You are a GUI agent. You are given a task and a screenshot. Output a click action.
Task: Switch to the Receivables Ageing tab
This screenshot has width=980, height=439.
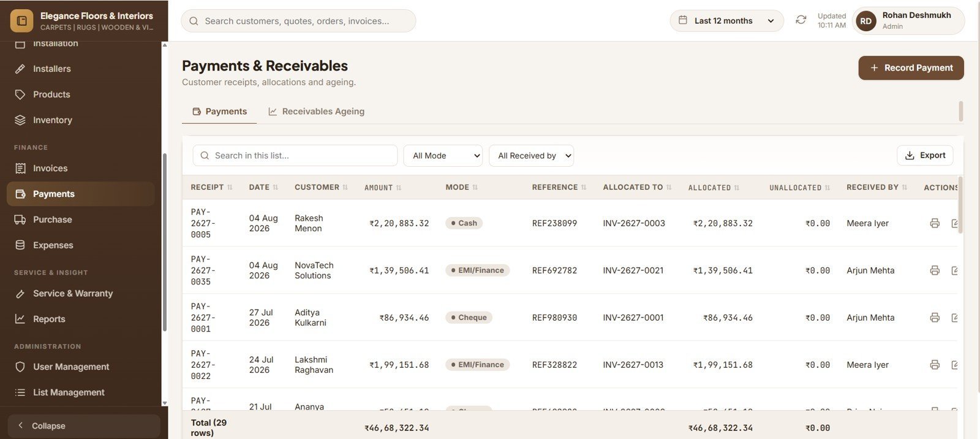click(x=316, y=112)
